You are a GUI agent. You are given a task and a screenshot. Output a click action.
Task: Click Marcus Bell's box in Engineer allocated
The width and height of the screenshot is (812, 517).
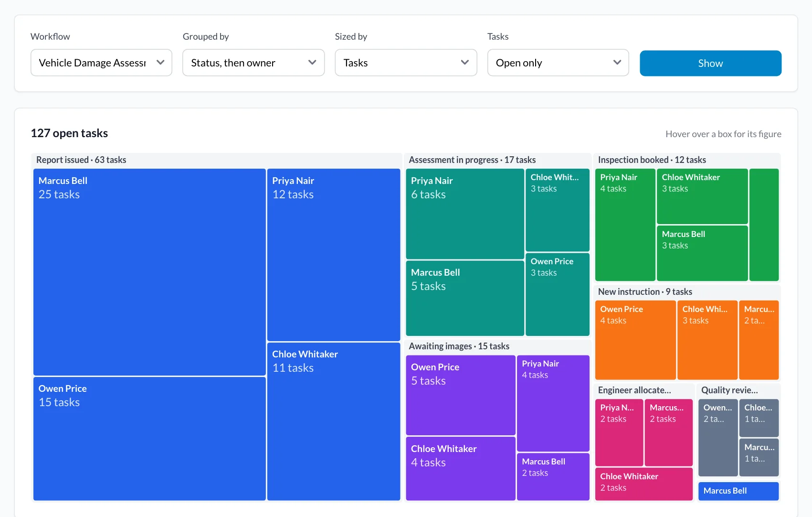click(669, 432)
